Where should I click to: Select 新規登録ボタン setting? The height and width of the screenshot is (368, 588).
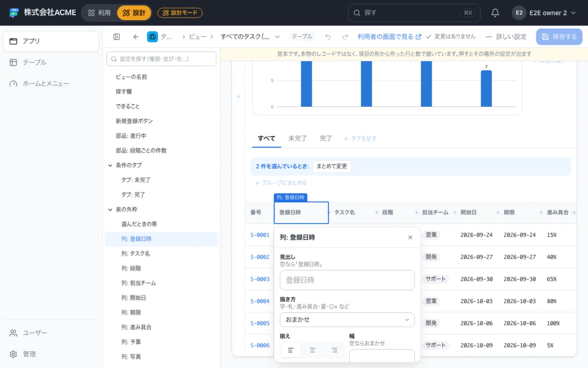tap(161, 121)
